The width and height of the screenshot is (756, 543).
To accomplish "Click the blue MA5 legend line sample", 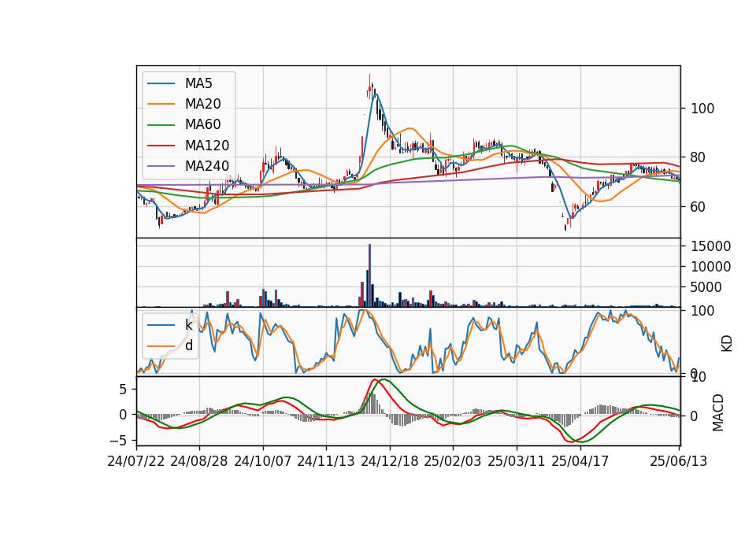I will [161, 83].
